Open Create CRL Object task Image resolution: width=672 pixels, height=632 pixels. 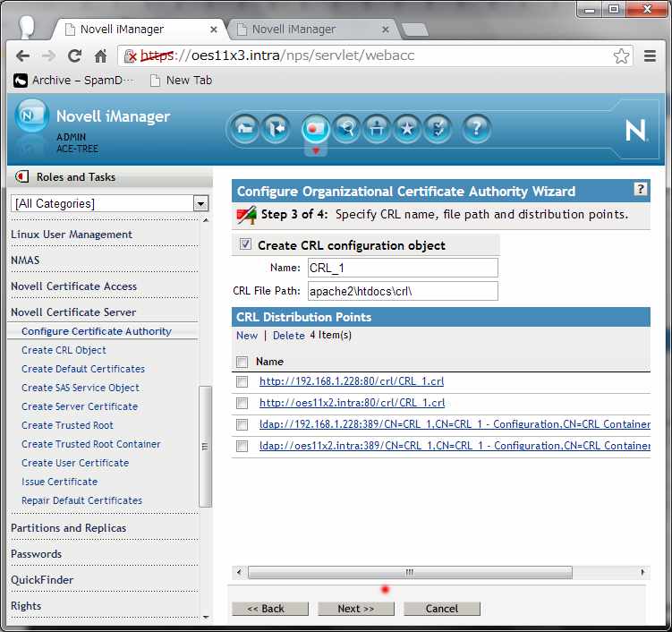[64, 350]
